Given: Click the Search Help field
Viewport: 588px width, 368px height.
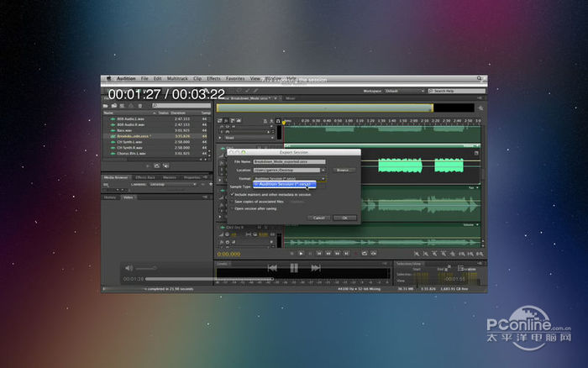Looking at the screenshot, I should 457,91.
